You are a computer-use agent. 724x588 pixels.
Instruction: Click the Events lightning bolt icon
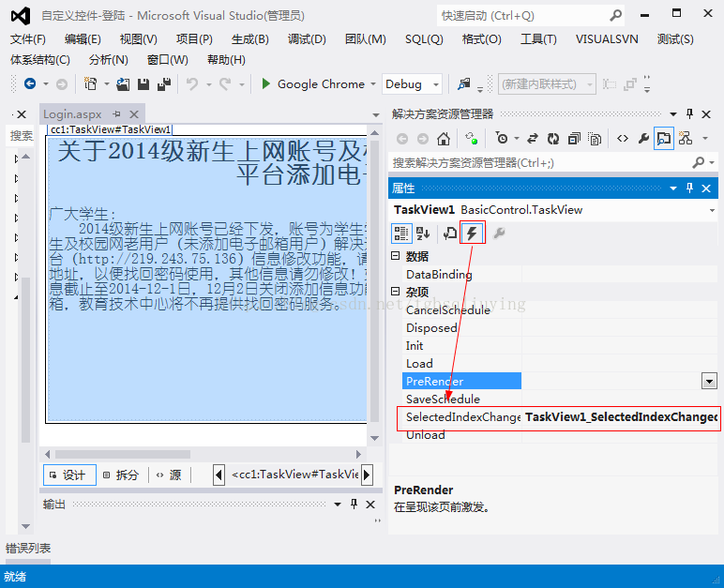pos(472,234)
